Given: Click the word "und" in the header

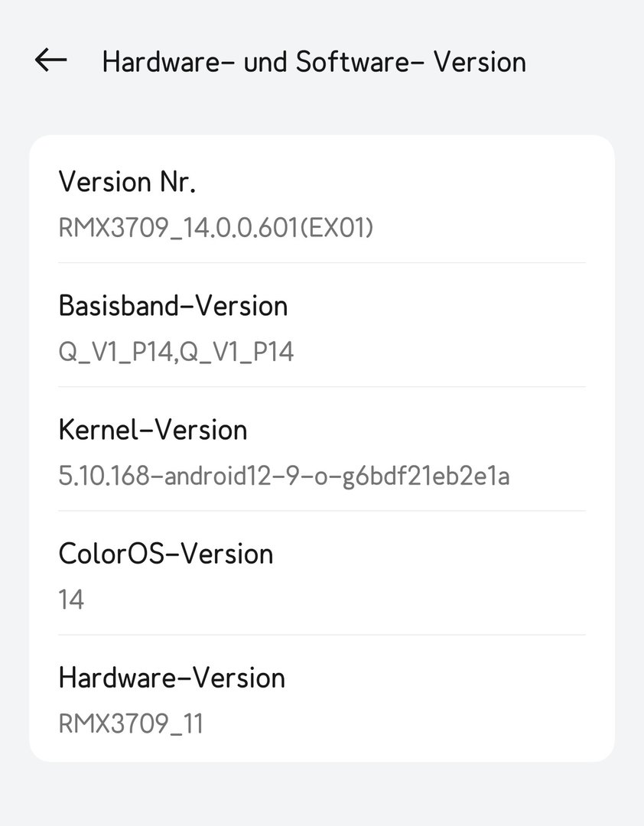Looking at the screenshot, I should pyautogui.click(x=265, y=62).
